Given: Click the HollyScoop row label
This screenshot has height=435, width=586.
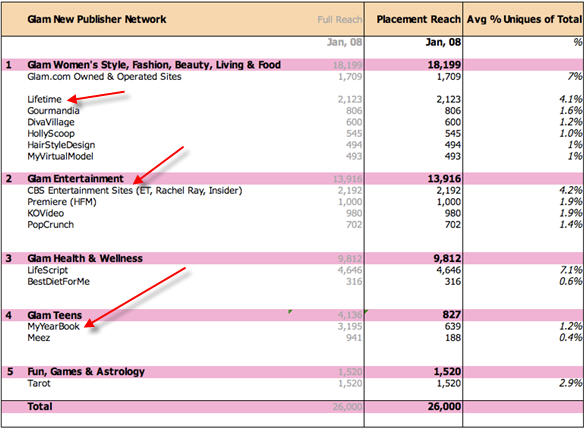Looking at the screenshot, I should point(51,133).
